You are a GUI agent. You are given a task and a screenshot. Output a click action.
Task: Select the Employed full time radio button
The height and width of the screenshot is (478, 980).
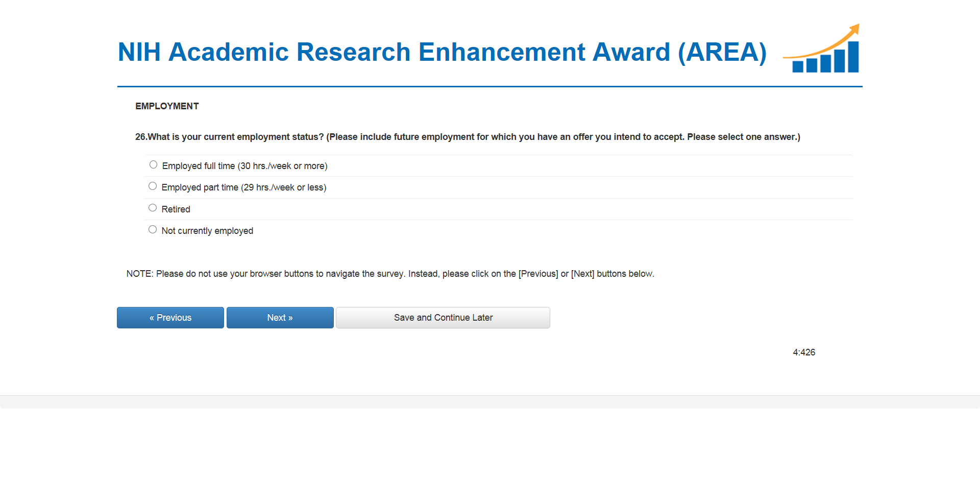pyautogui.click(x=153, y=164)
